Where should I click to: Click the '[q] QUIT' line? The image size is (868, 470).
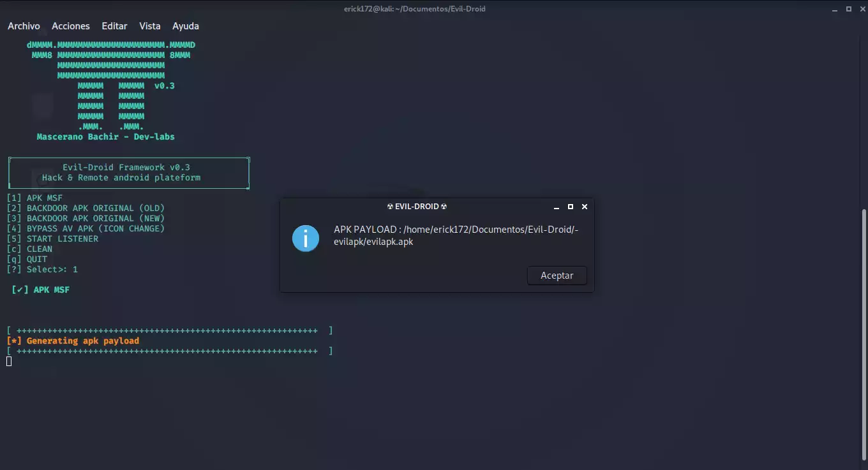click(27, 259)
